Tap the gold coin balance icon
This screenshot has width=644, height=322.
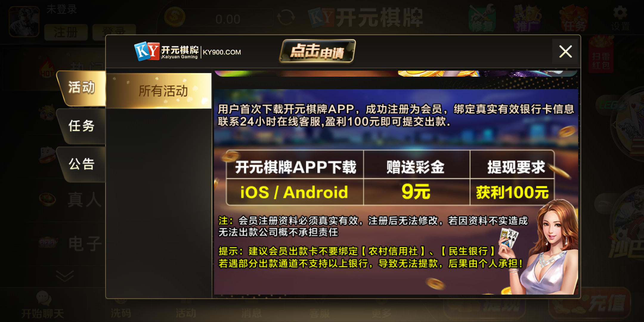pyautogui.click(x=175, y=17)
